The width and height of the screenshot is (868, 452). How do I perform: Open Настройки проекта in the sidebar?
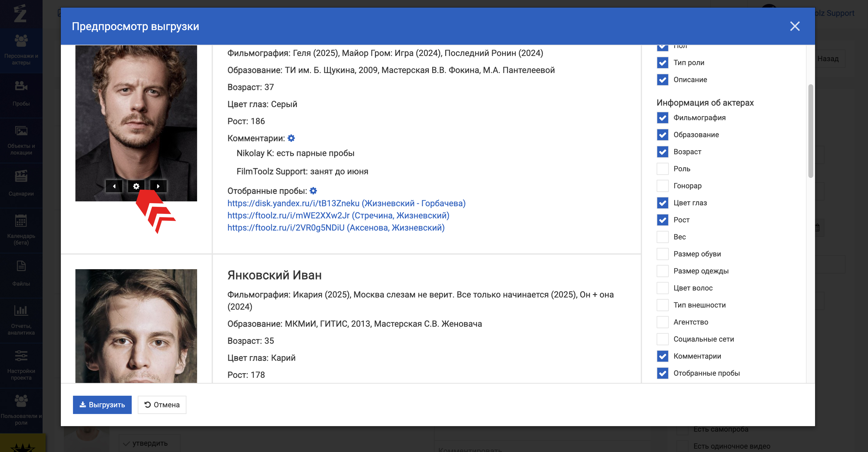(21, 365)
